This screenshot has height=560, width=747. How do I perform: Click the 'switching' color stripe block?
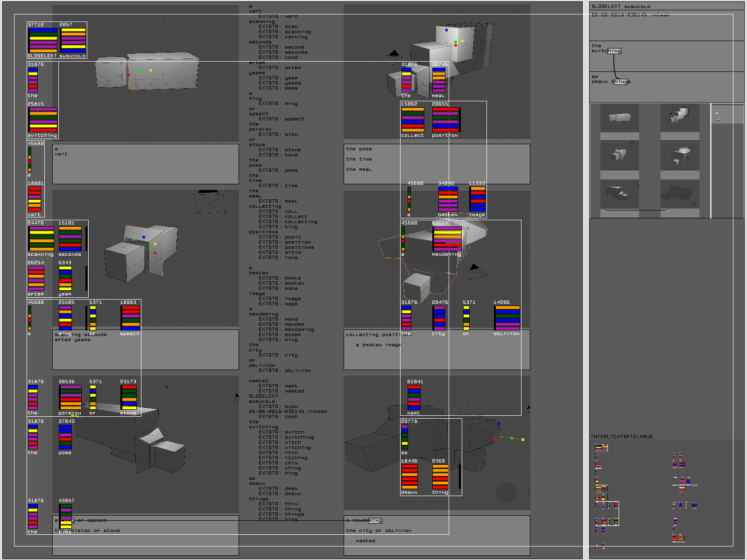point(43,119)
